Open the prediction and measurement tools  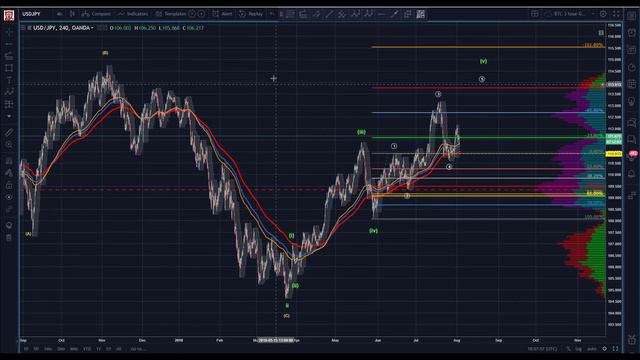pos(9,104)
